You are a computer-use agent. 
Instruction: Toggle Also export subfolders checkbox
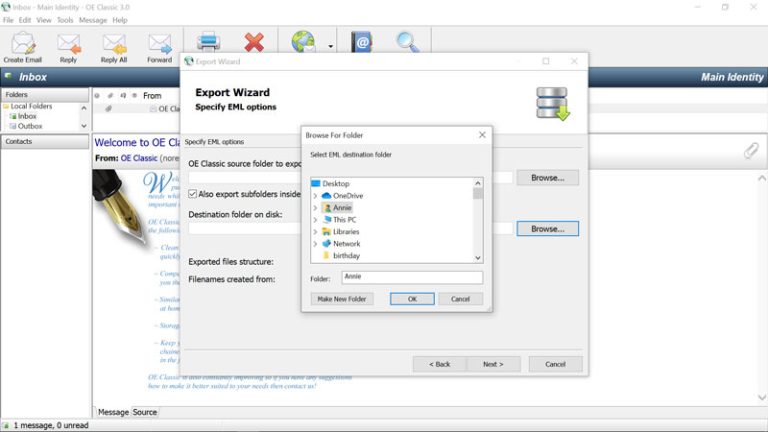tap(193, 194)
